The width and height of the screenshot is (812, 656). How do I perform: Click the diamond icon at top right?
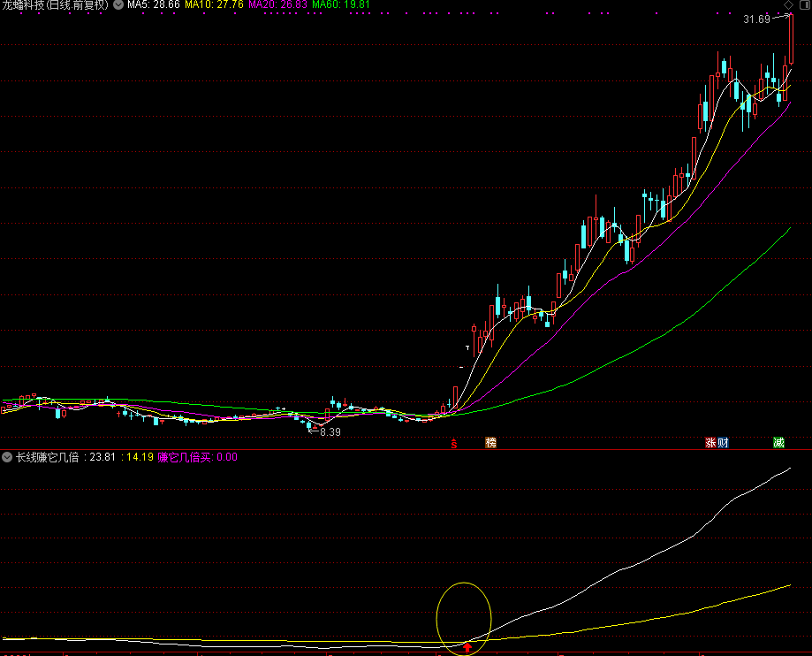coord(788,4)
